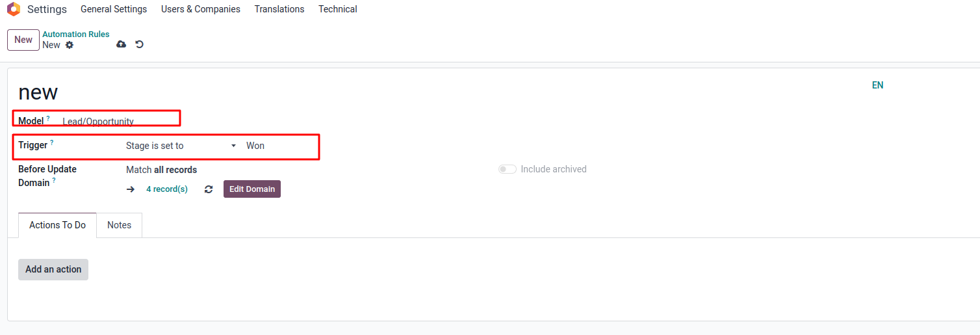
Task: Click the Add an action button
Action: point(53,269)
